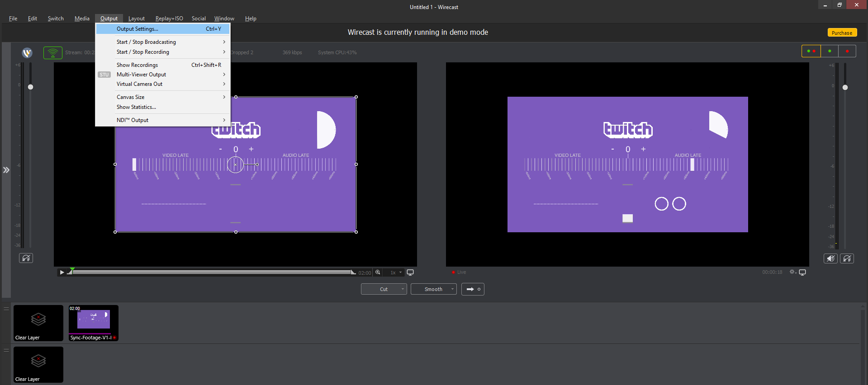Open the 1x preview zoom dropdown
The width and height of the screenshot is (868, 385).
point(396,272)
